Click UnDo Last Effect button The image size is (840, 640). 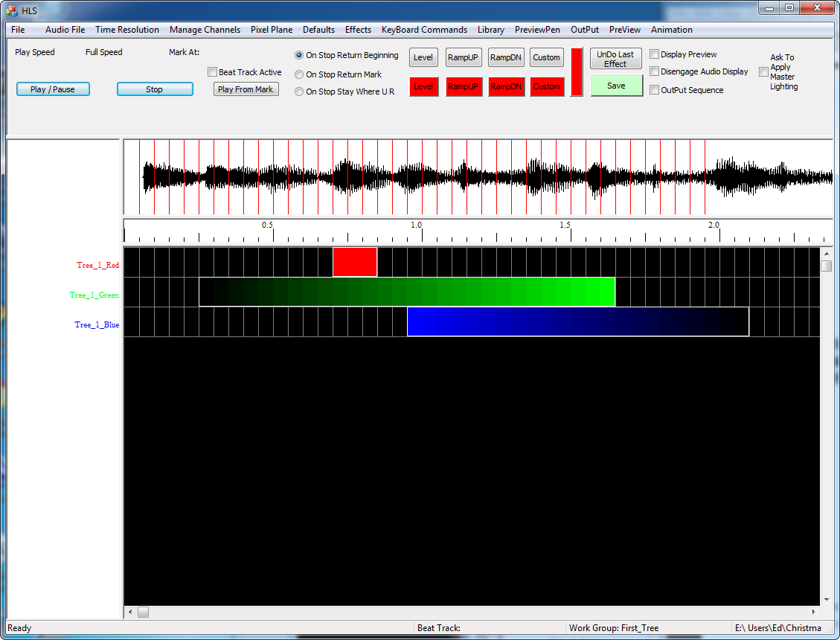615,59
